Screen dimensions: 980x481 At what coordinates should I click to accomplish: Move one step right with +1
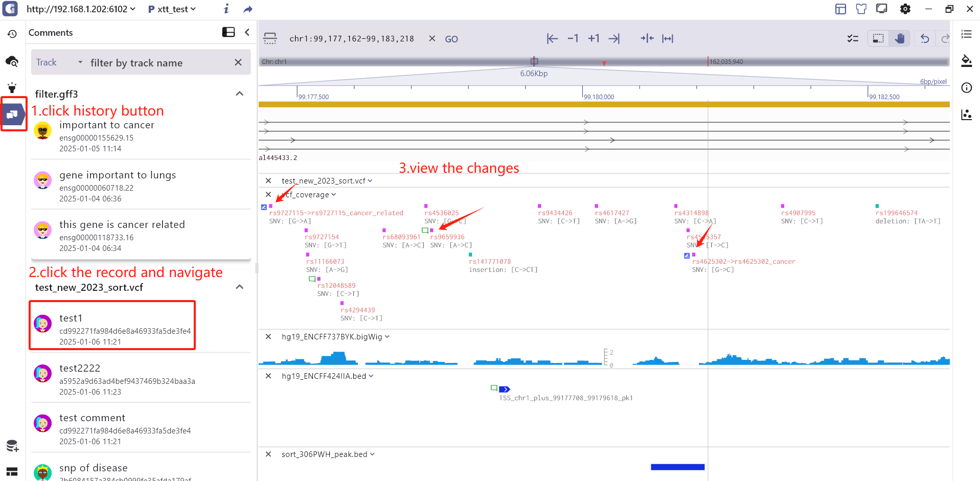[594, 38]
